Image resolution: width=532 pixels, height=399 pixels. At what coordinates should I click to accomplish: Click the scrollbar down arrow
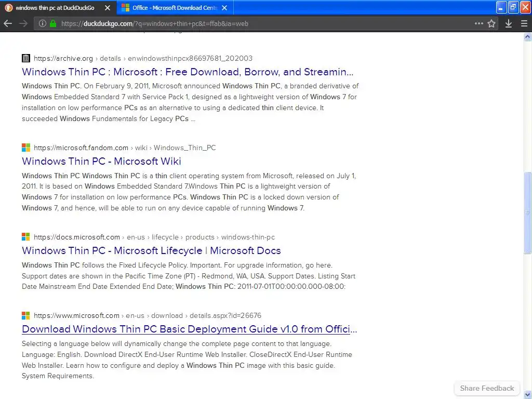pos(528,394)
